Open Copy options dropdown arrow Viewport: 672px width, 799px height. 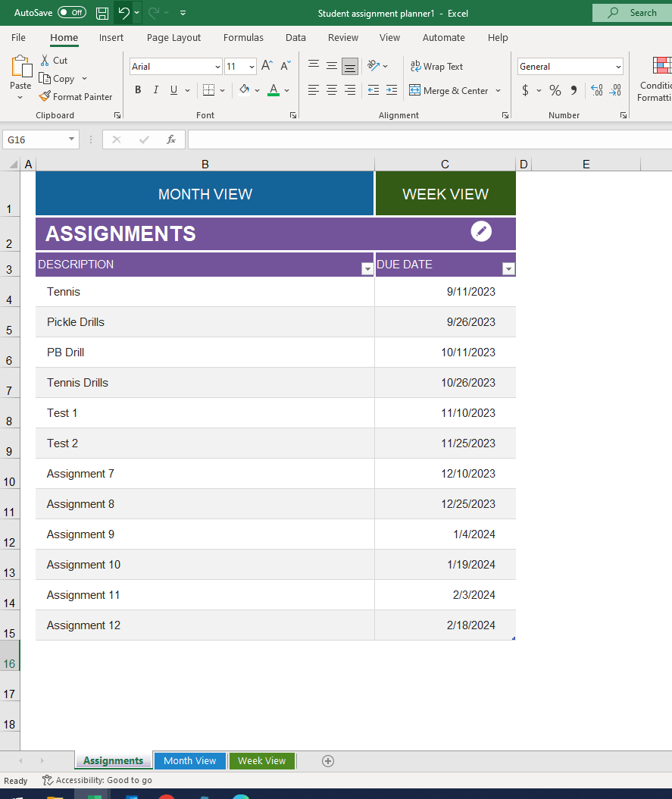pos(85,79)
